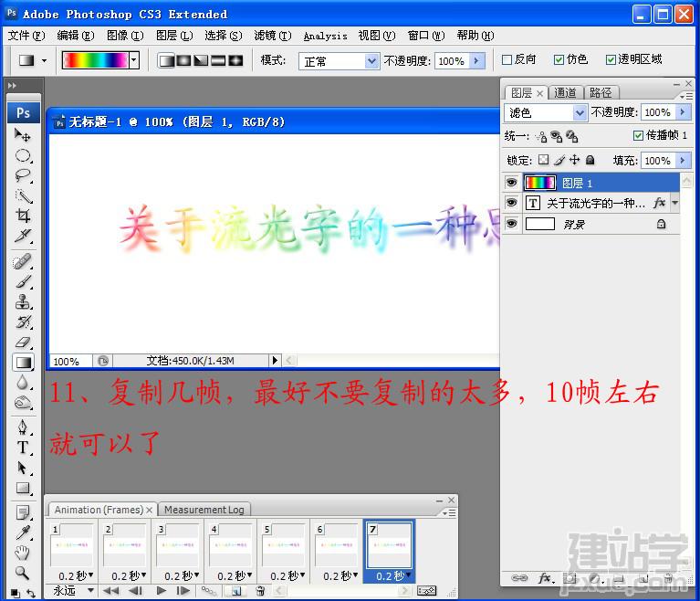Open the Analysis menu
Viewport: 700px width, 601px height.
pyautogui.click(x=326, y=37)
